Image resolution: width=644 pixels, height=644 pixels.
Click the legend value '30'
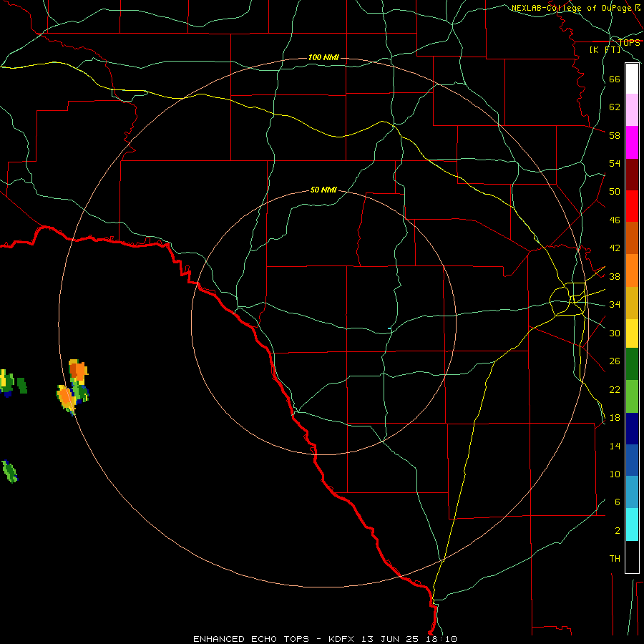point(615,333)
